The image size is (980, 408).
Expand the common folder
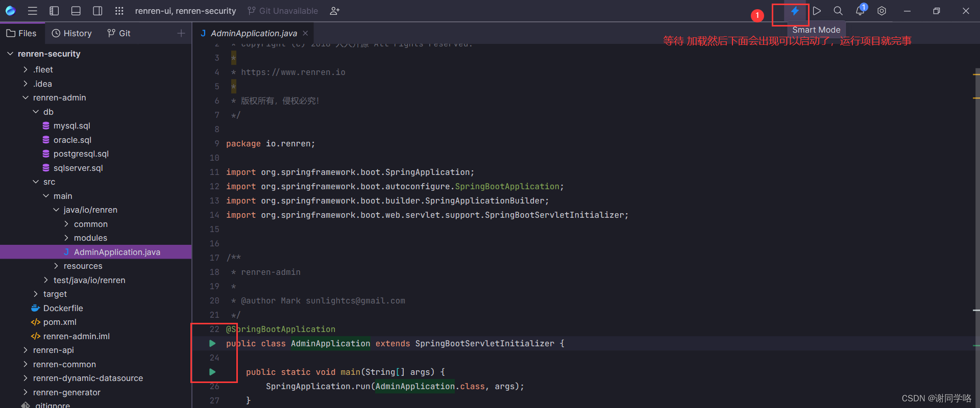(66, 224)
